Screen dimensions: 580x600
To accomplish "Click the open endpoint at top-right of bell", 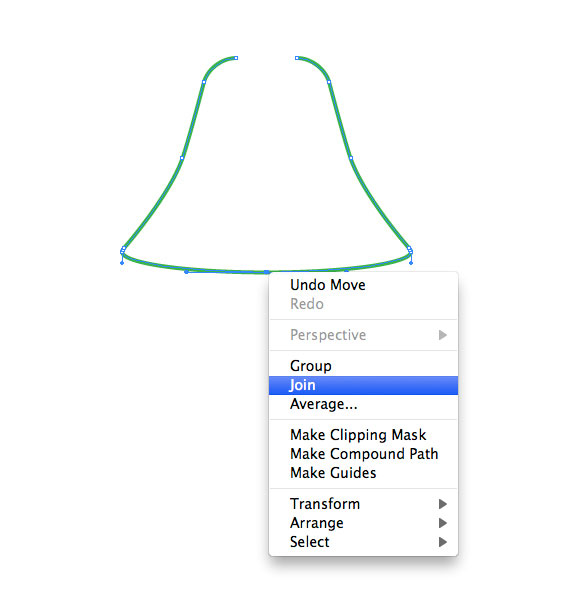I will pos(297,58).
